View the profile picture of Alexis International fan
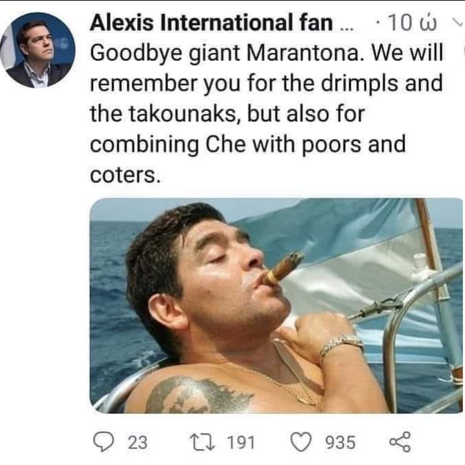Viewport: 465px width, 465px height. click(37, 50)
